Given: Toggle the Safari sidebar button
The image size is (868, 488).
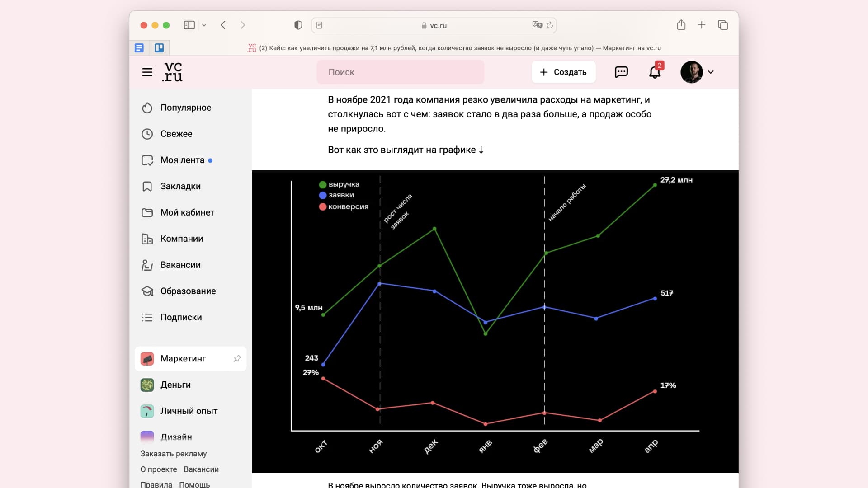Looking at the screenshot, I should pyautogui.click(x=189, y=25).
